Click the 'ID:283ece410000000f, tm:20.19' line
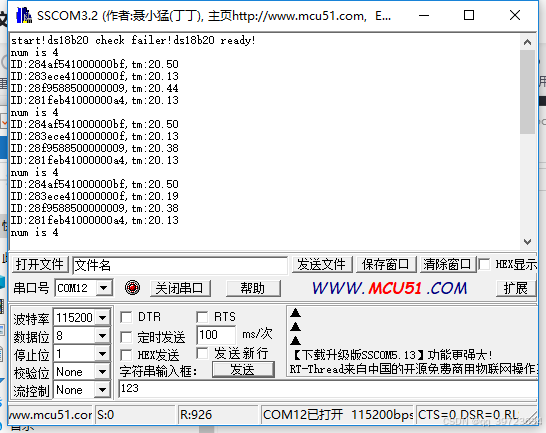The width and height of the screenshot is (546, 433). tap(94, 196)
